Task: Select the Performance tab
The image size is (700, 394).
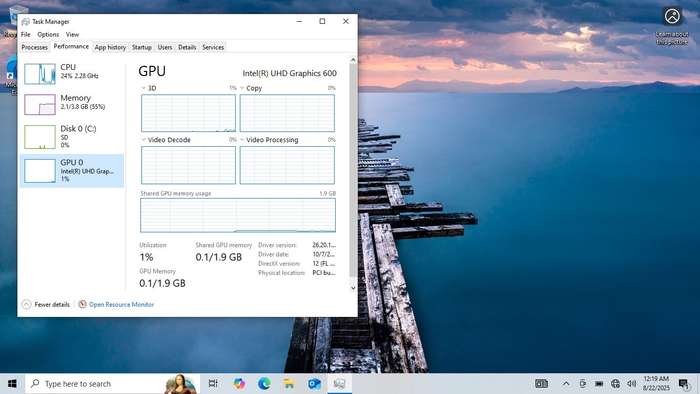Action: [71, 46]
